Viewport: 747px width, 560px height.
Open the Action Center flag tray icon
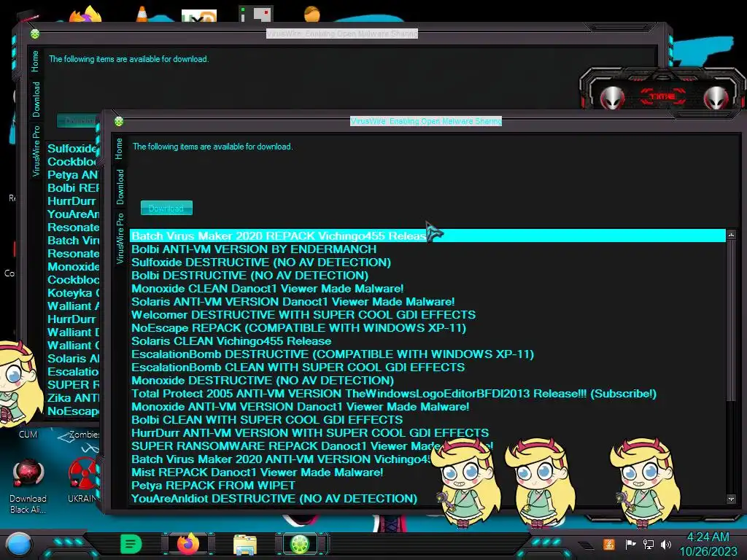630,544
